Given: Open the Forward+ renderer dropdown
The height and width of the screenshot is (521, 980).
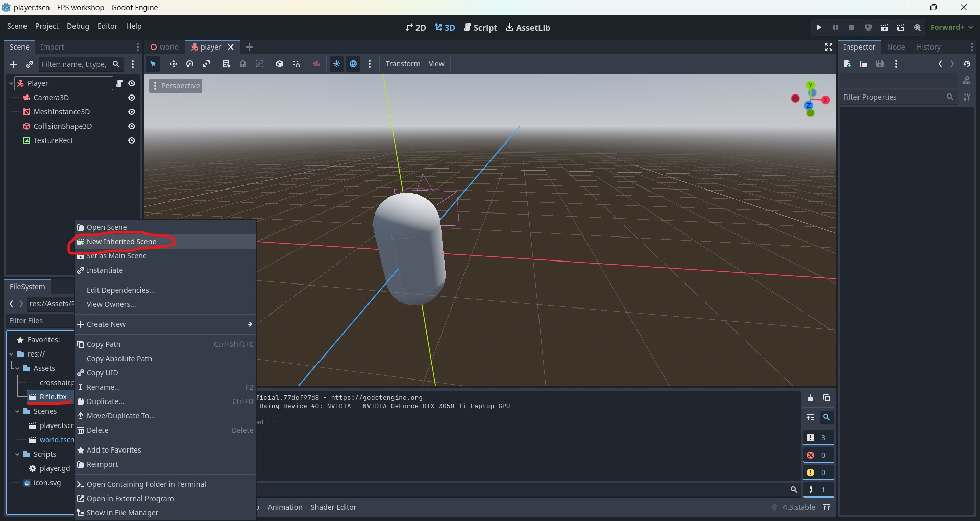Looking at the screenshot, I should [x=952, y=27].
